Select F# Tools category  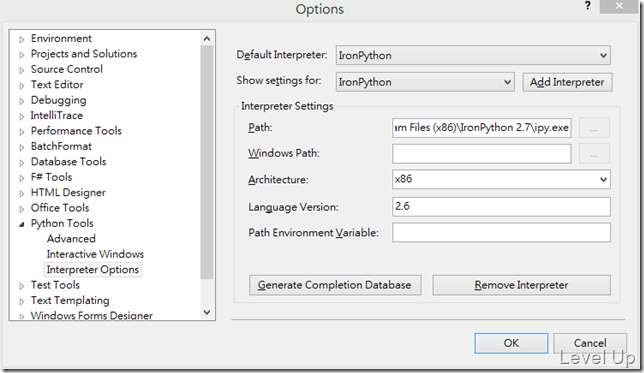point(51,177)
